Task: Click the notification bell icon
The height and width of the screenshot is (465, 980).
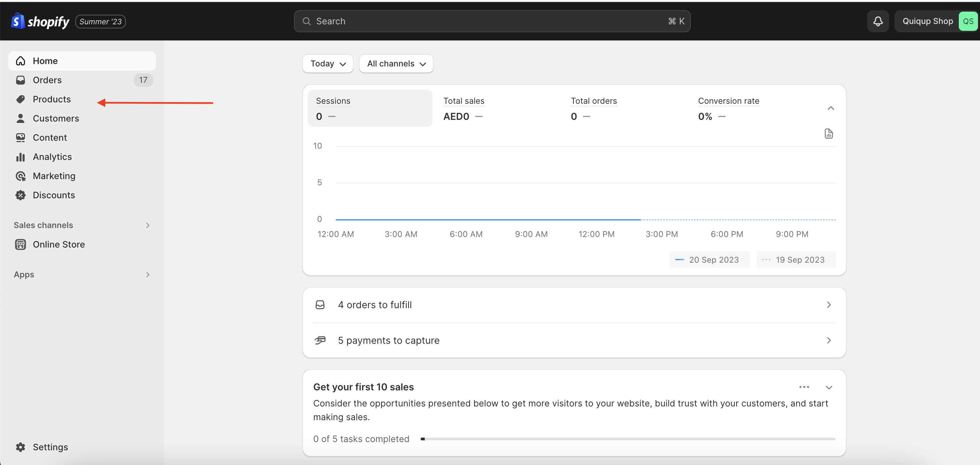Action: tap(878, 21)
